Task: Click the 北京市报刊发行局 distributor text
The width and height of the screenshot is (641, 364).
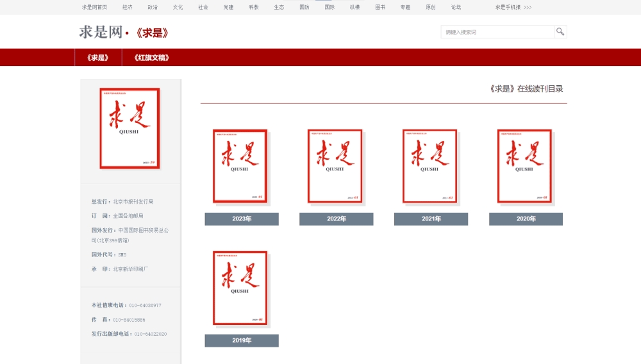Action: coord(133,201)
